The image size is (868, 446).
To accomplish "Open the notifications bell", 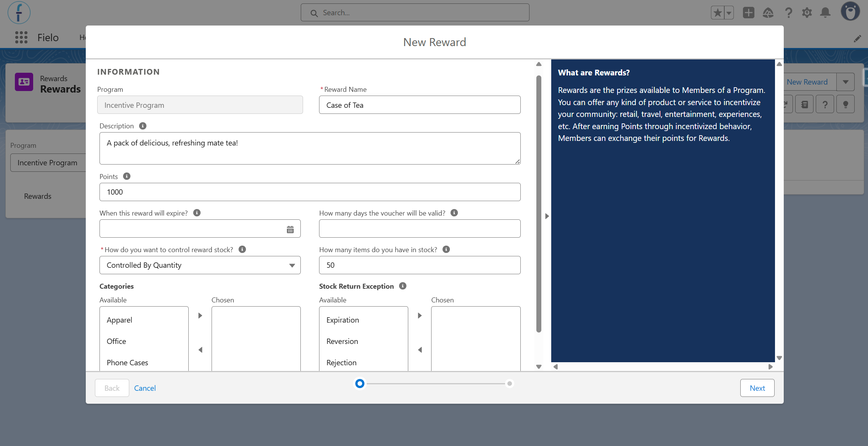I will click(825, 13).
